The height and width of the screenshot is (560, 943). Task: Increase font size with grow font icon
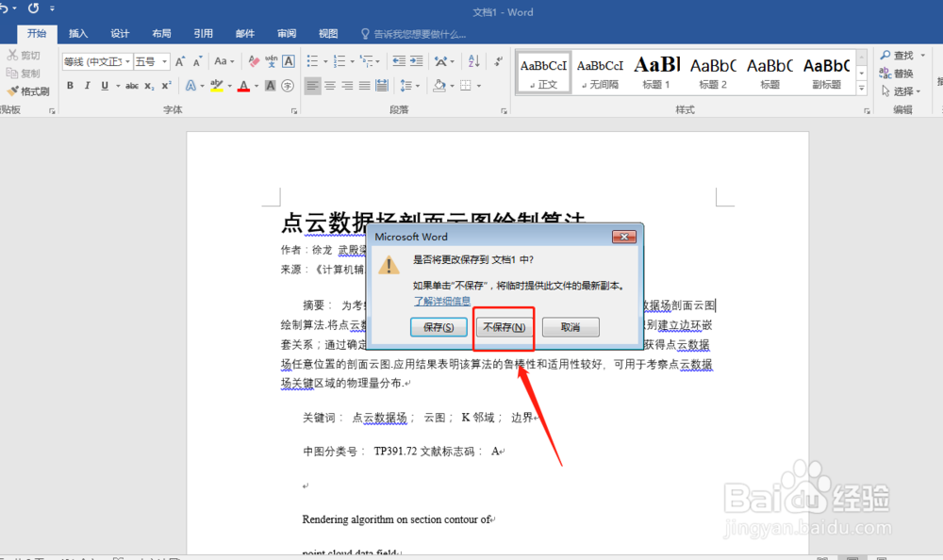[180, 61]
